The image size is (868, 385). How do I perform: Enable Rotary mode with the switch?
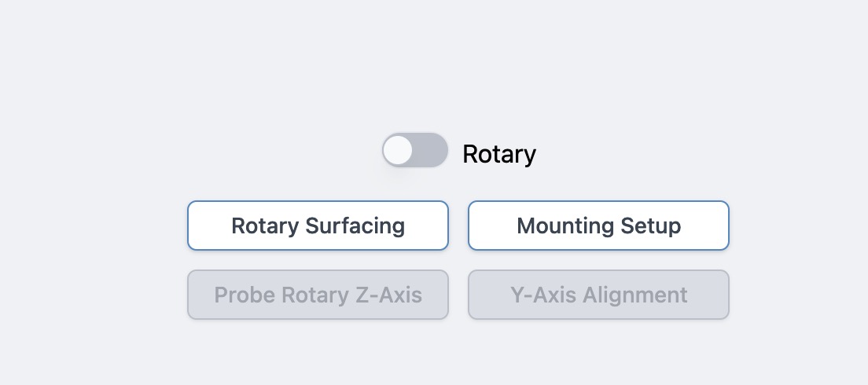(415, 150)
